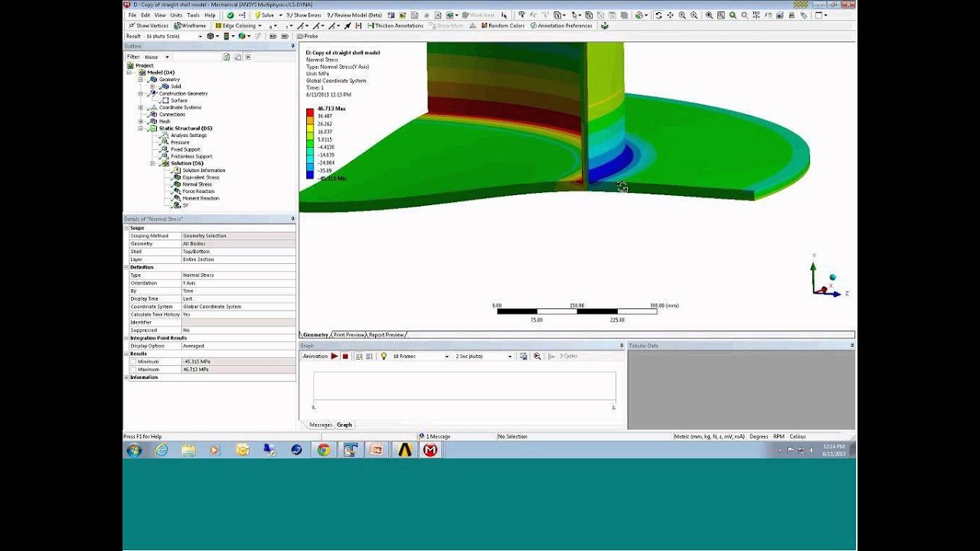The width and height of the screenshot is (980, 551).
Task: Click the Box Zoom tool
Action: tap(694, 15)
